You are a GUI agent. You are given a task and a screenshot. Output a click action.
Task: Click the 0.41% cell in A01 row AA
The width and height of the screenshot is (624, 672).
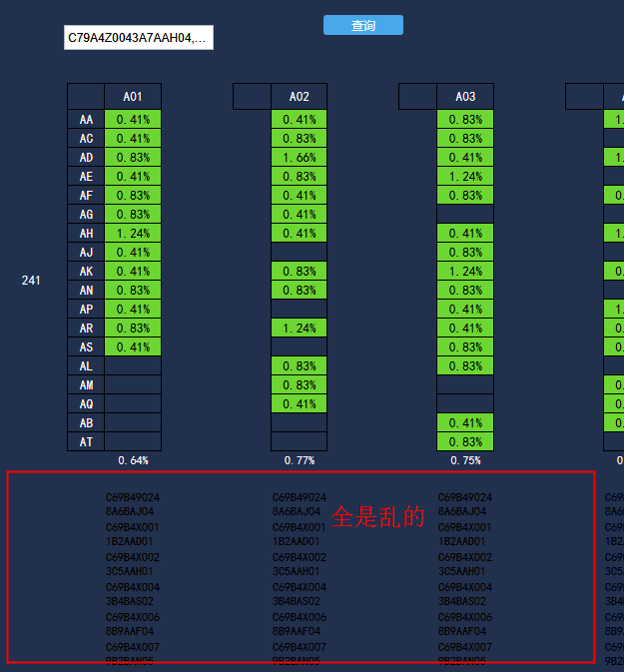[133, 120]
